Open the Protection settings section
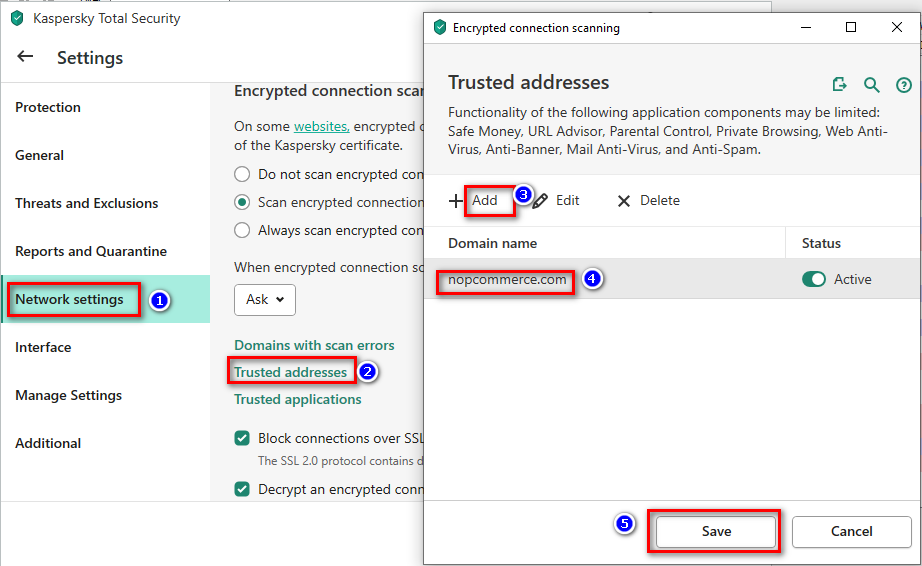The width and height of the screenshot is (922, 566). [48, 107]
